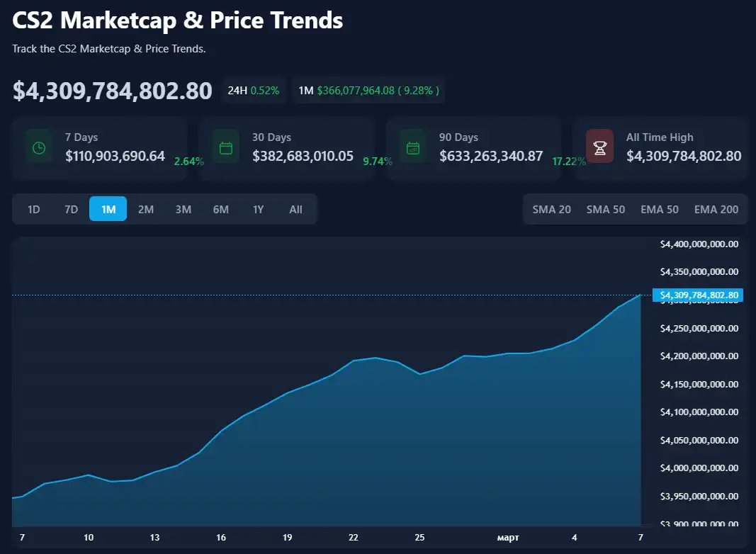Image resolution: width=756 pixels, height=554 pixels.
Task: Enable the SMA 50 indicator
Action: (x=606, y=209)
